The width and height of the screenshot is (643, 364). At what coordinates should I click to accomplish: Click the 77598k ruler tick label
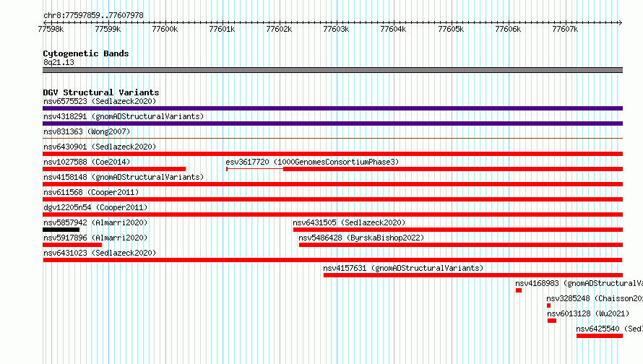coord(51,29)
